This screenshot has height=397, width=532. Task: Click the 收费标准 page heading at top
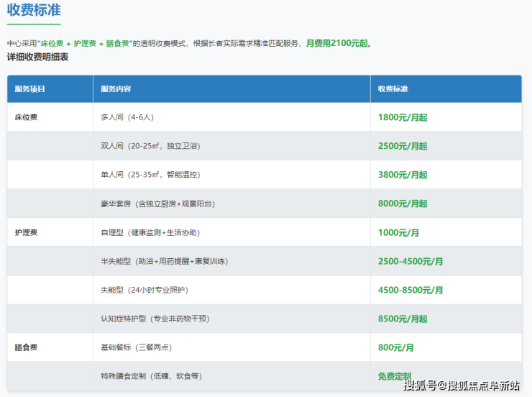coord(34,10)
